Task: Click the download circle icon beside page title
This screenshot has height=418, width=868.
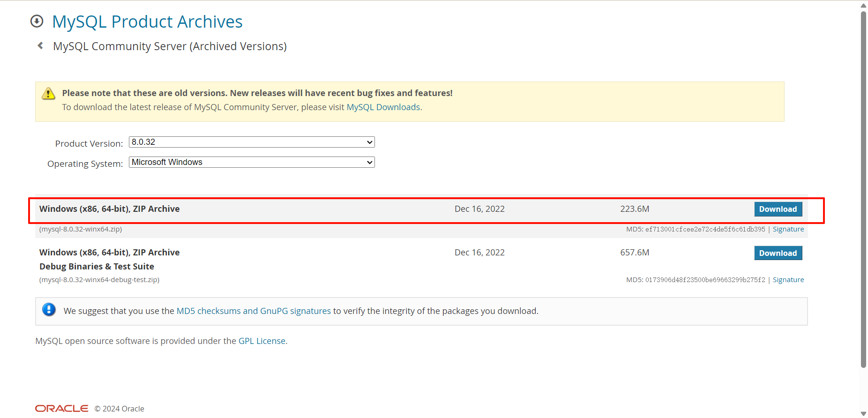Action: point(37,22)
